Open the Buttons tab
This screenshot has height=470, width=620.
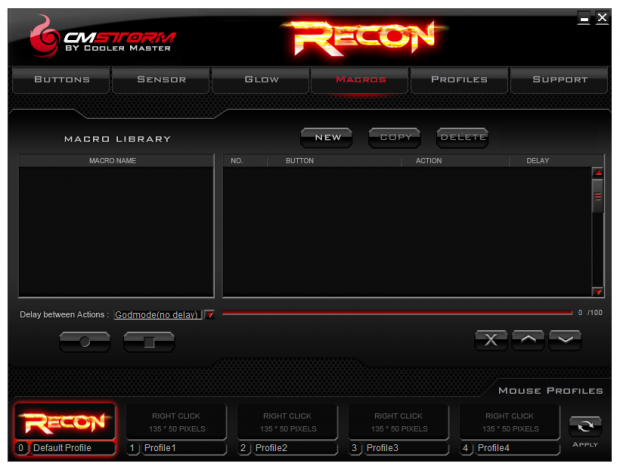tap(61, 79)
